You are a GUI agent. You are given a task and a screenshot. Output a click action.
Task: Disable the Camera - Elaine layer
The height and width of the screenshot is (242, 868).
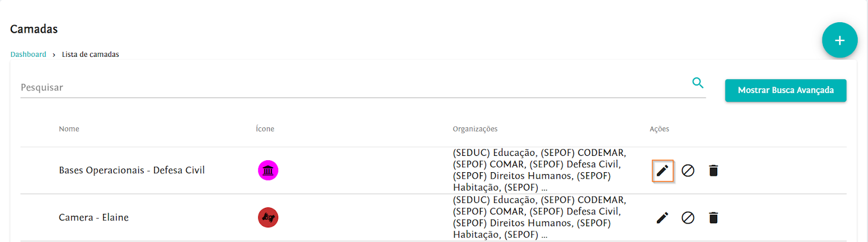(688, 218)
